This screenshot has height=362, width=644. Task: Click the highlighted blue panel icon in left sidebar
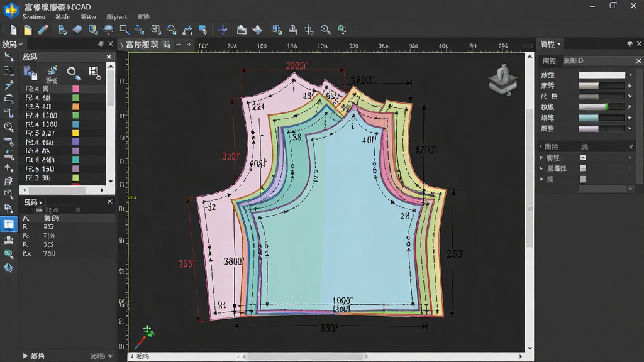click(9, 224)
